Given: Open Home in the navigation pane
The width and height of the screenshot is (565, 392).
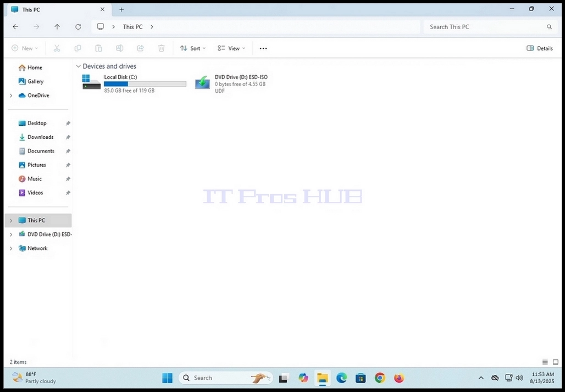Looking at the screenshot, I should [x=30, y=68].
